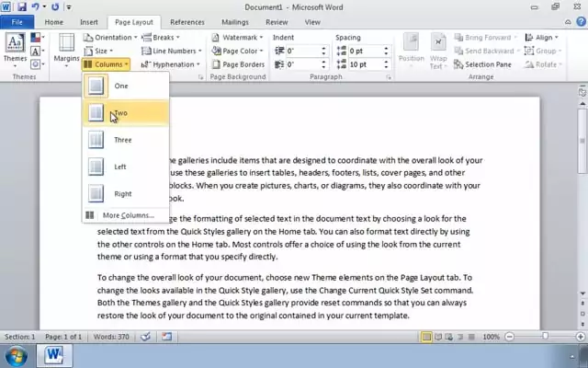Select the Three columns option
The image size is (588, 368).
click(x=126, y=140)
